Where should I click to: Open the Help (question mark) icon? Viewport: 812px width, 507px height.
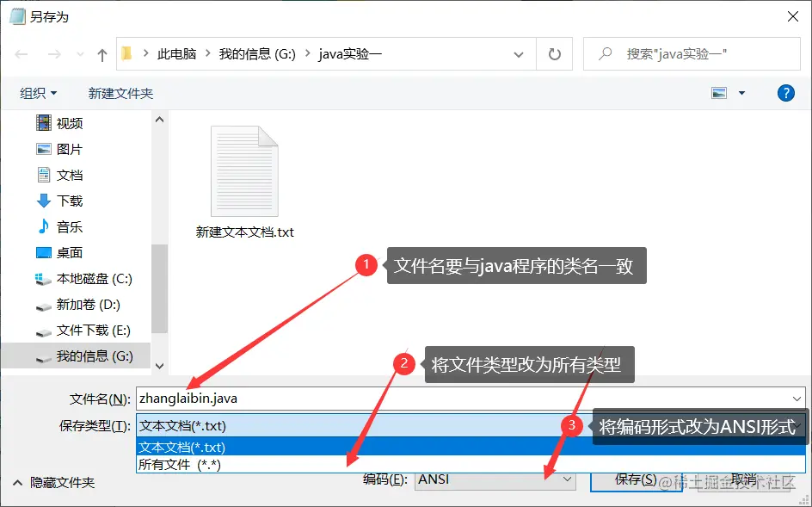(x=785, y=92)
